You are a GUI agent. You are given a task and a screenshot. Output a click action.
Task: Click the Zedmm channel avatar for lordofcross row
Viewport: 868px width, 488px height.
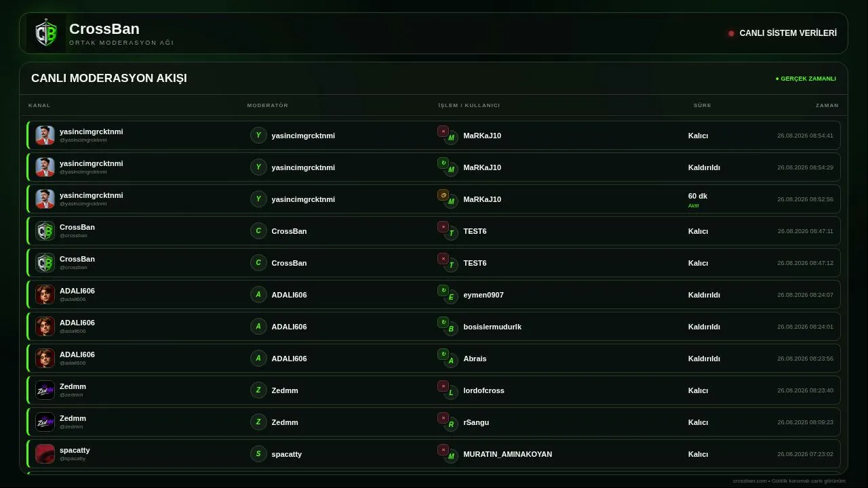45,390
